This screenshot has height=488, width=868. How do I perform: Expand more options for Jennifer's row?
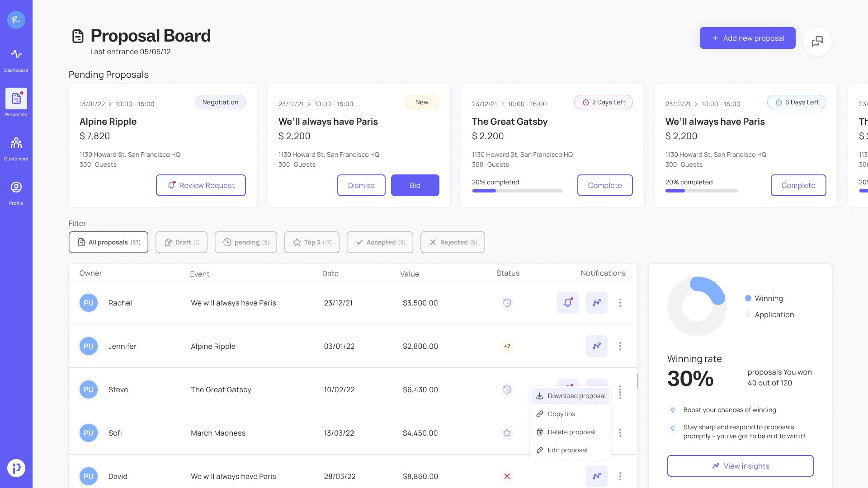click(620, 346)
